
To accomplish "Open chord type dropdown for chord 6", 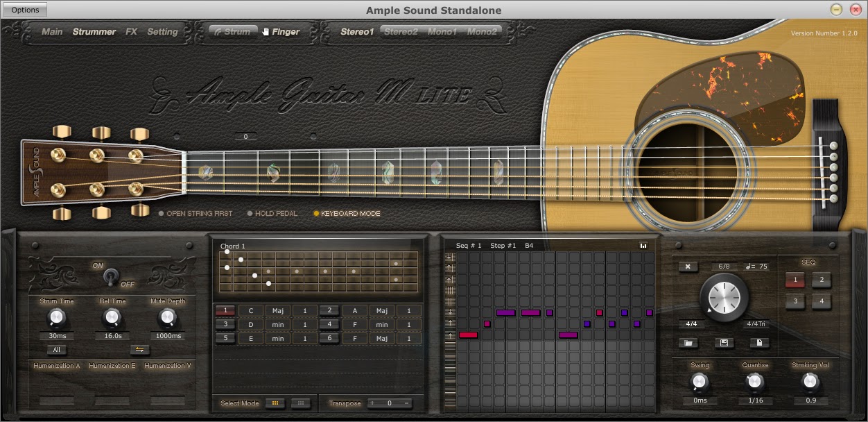I will tap(381, 339).
